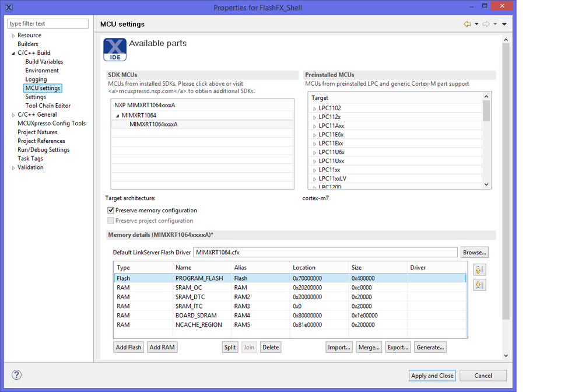Image resolution: width=582 pixels, height=392 pixels.
Task: Select the BOARD_SDRAM memory row
Action: [x=290, y=316]
